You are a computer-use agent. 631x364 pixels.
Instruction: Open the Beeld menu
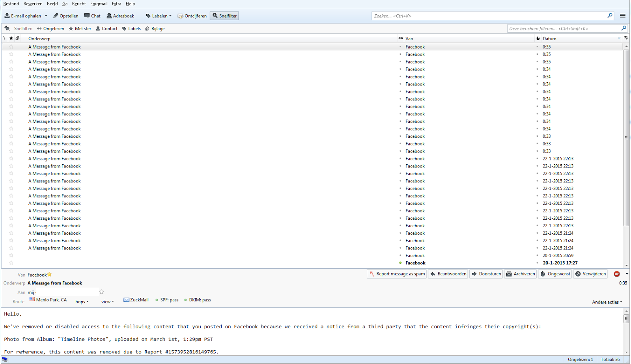point(52,4)
